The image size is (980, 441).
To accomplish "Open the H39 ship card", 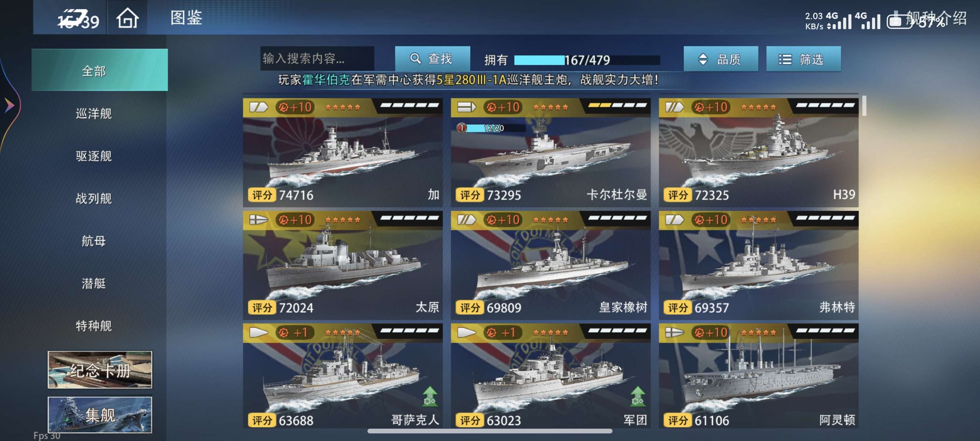I will pos(758,152).
